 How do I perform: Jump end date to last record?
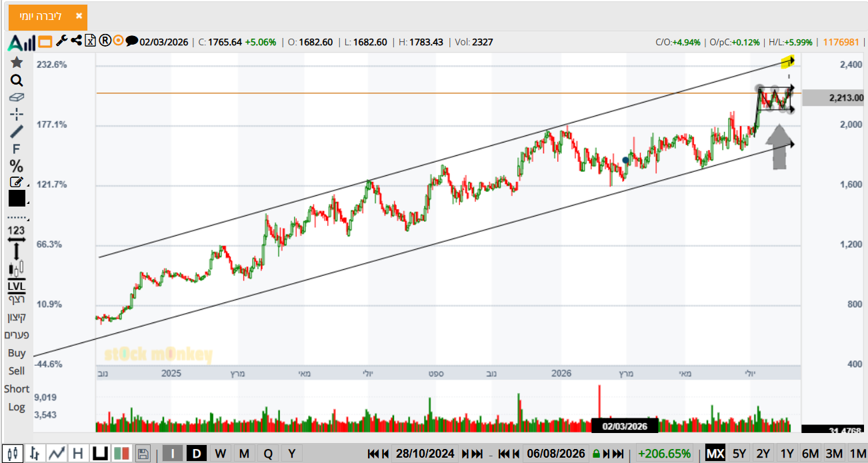619,454
